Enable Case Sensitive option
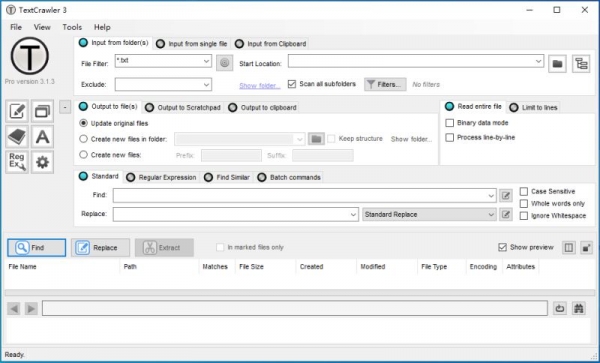Image resolution: width=600 pixels, height=363 pixels. [x=524, y=192]
